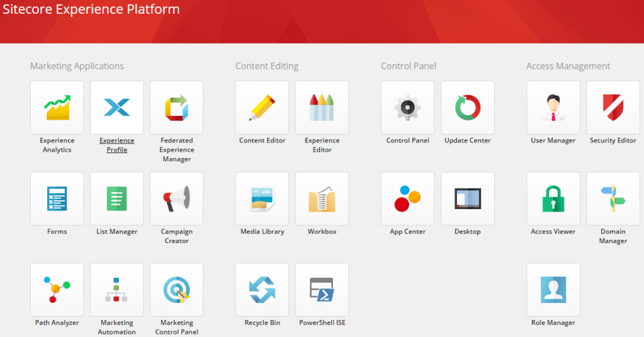Open Control Panel gear icon

tap(407, 108)
